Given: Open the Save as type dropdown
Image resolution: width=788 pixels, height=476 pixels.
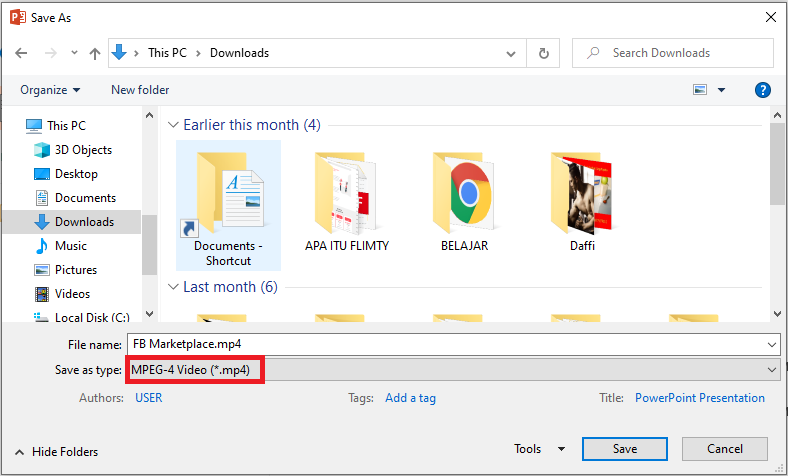Looking at the screenshot, I should [x=454, y=370].
